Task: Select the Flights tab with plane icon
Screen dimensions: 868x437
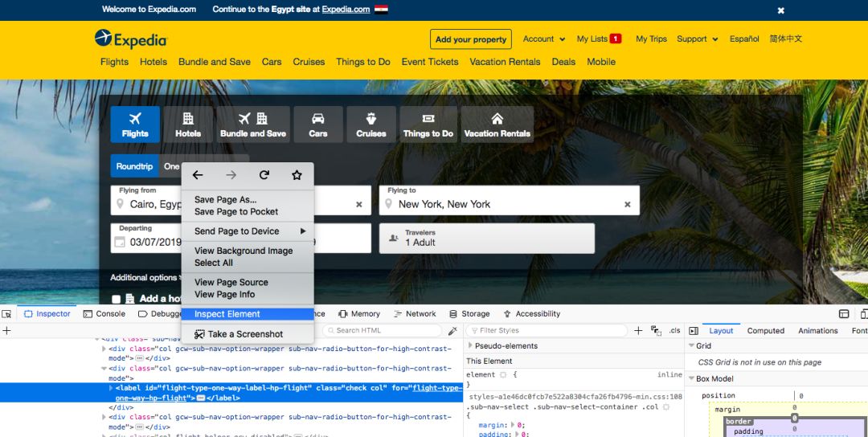Action: point(135,125)
